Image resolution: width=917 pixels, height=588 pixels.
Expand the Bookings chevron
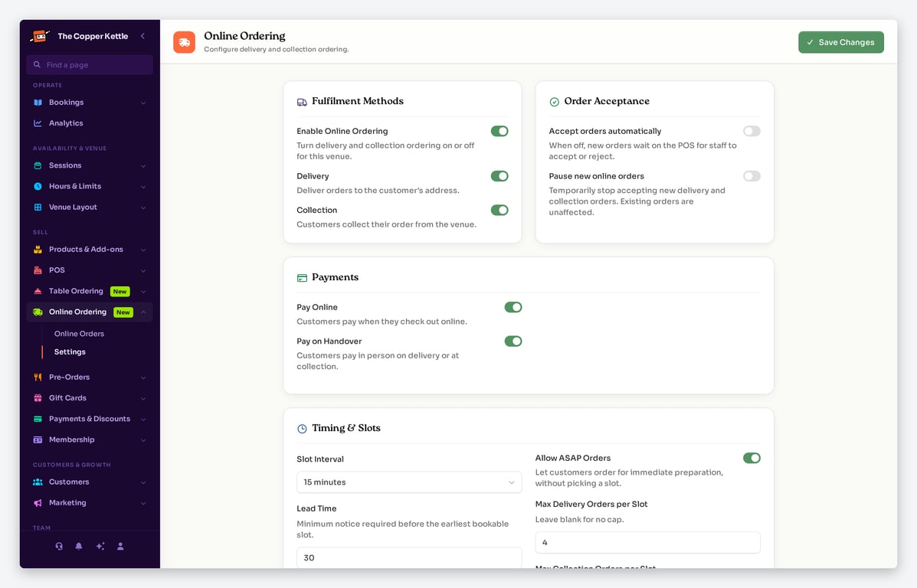pos(143,103)
